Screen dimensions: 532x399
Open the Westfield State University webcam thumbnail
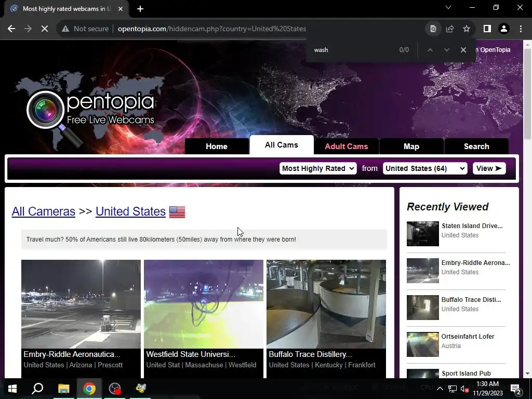(x=204, y=304)
